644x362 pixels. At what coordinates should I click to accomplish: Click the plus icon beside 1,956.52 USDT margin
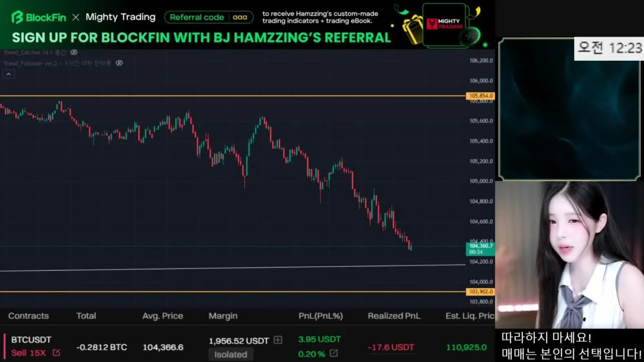[278, 340]
